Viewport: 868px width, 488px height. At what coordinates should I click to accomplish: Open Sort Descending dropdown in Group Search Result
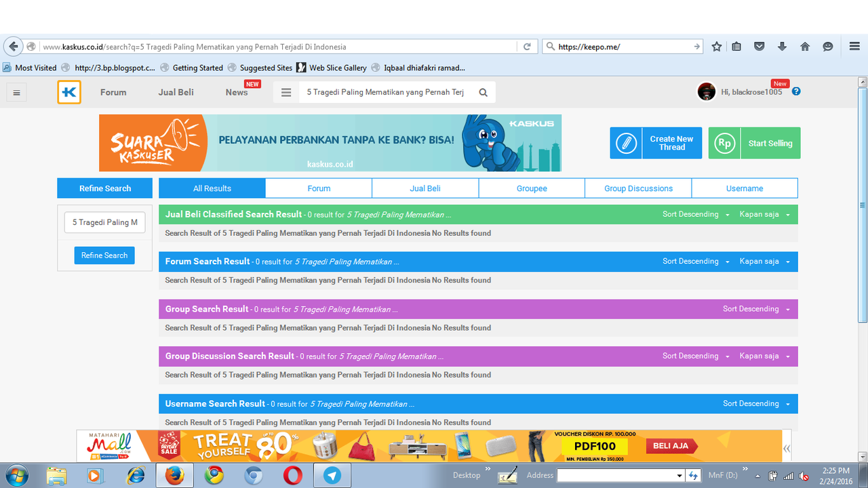coord(756,308)
